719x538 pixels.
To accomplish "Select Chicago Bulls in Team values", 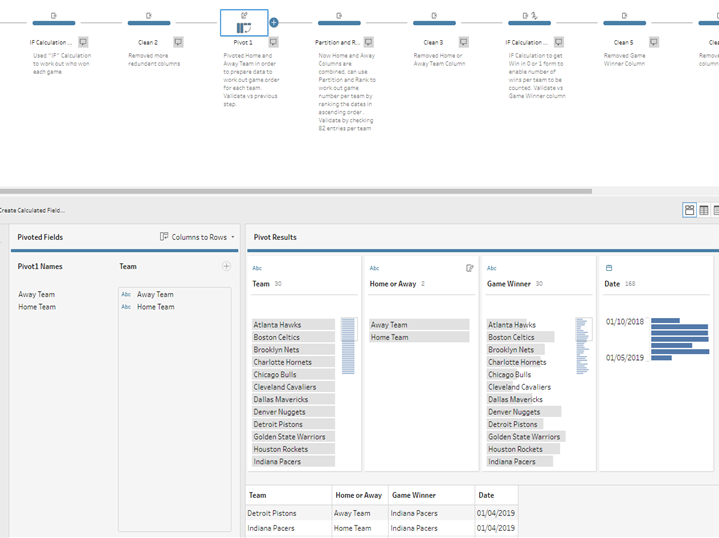I will click(293, 374).
